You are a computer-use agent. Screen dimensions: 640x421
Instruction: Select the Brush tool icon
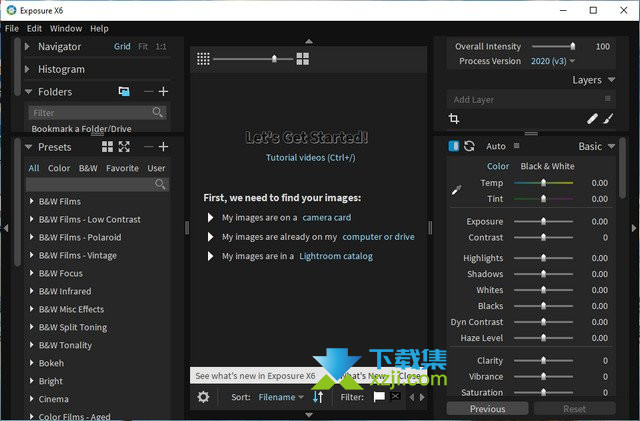tap(608, 119)
